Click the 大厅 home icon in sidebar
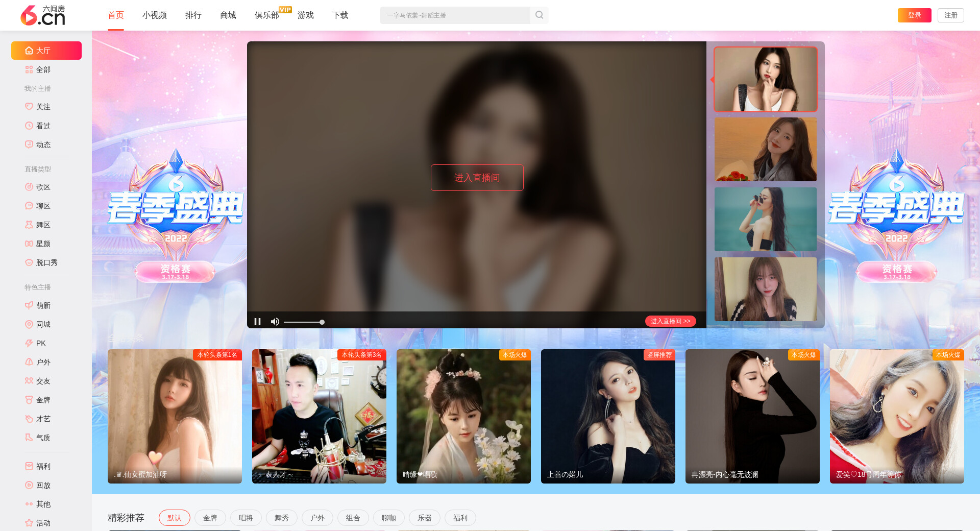Image resolution: width=980 pixels, height=531 pixels. point(29,51)
